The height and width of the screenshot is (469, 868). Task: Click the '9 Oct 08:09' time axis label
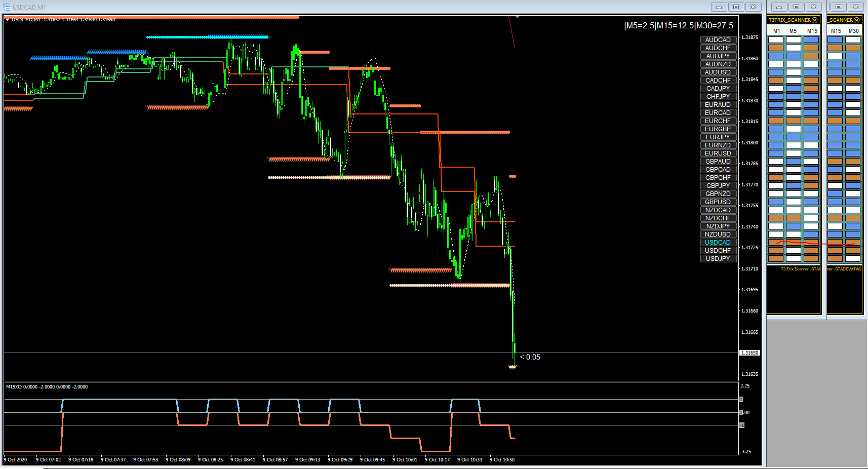pos(178,460)
